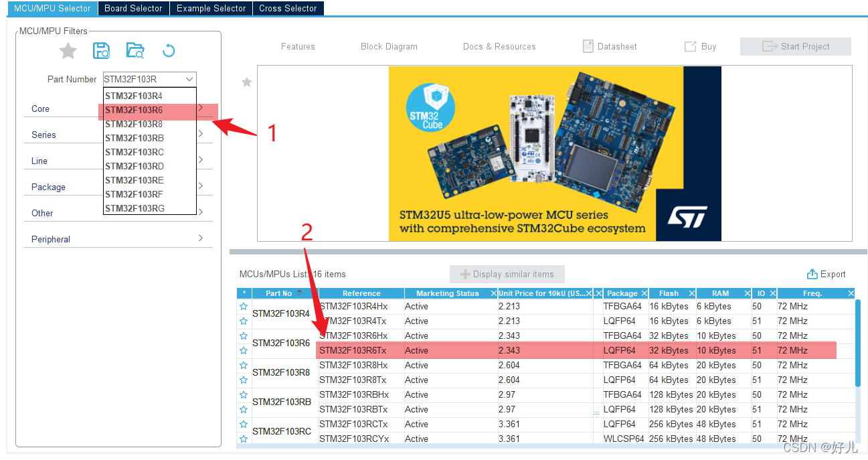Choose STM32F103RG from the part number list
Viewport: 868px width, 460px height.
(x=150, y=208)
